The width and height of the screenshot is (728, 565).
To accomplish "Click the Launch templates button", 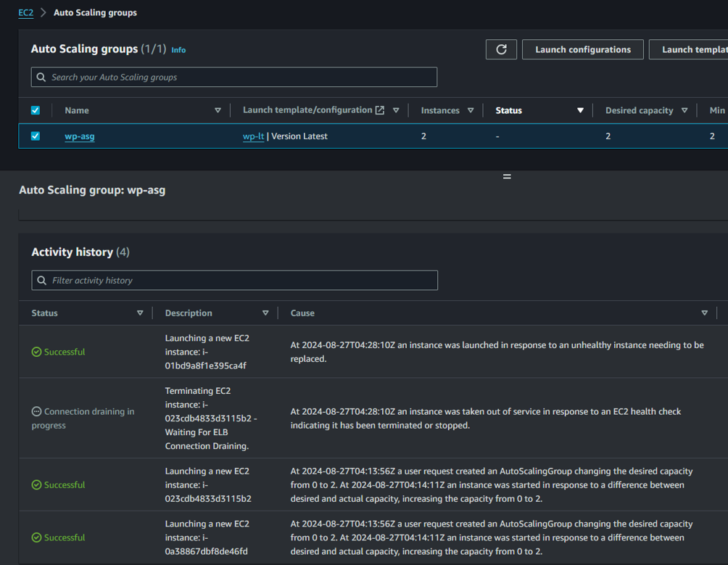I will click(x=700, y=49).
